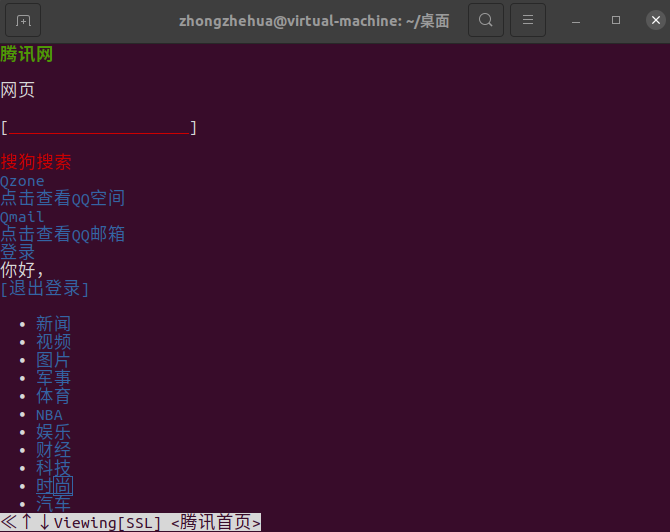Viewport: 670px width, 532px height.
Task: Open the terminal search icon
Action: pyautogui.click(x=486, y=20)
